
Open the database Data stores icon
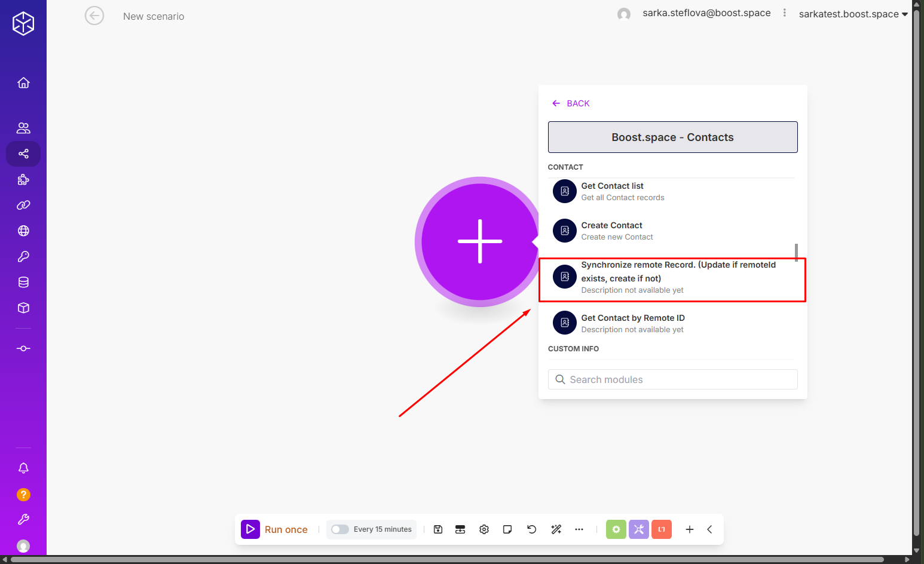point(23,283)
